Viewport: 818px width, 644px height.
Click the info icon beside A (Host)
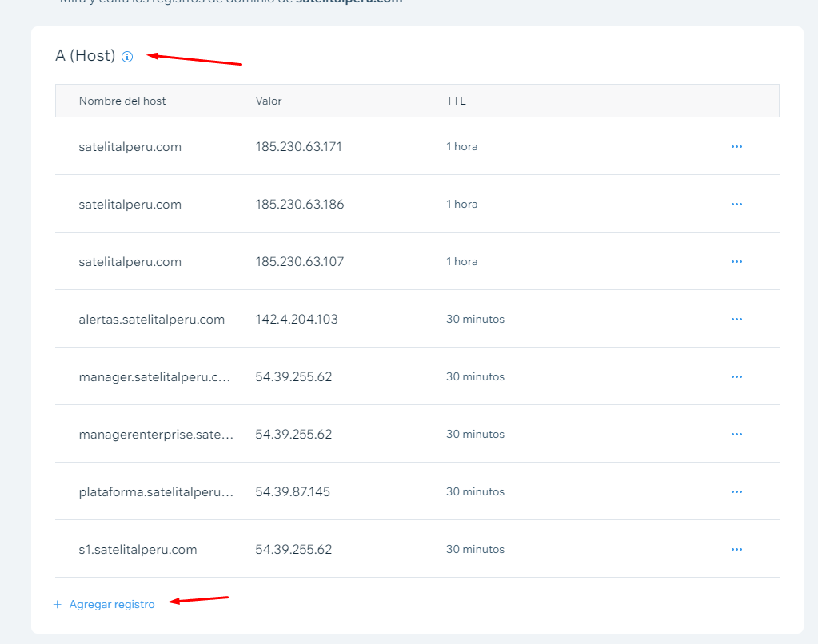[x=127, y=57]
